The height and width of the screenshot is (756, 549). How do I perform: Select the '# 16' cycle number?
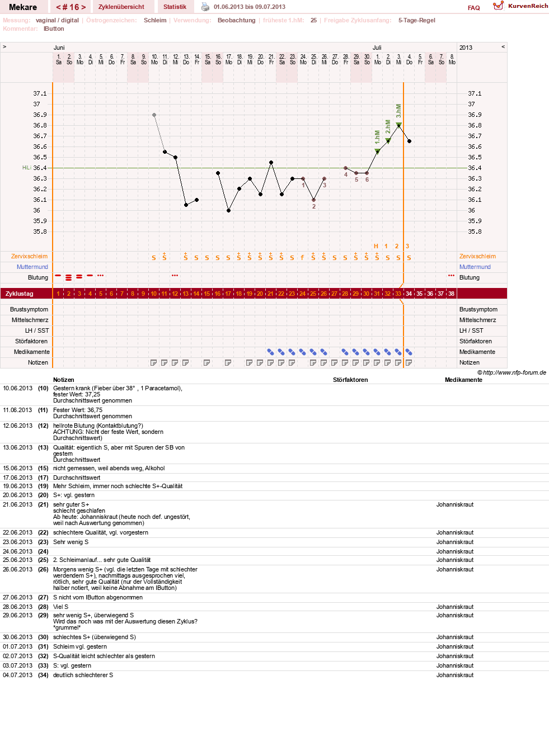(x=71, y=7)
